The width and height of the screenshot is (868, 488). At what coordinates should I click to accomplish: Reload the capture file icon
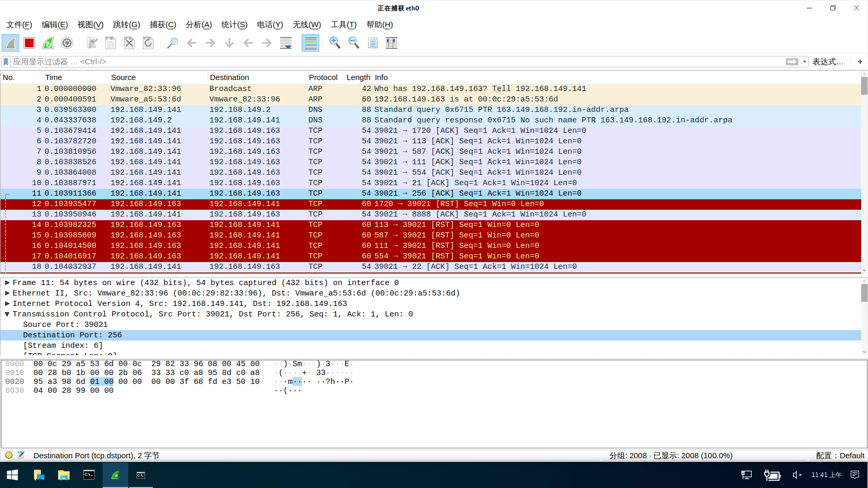pos(148,43)
